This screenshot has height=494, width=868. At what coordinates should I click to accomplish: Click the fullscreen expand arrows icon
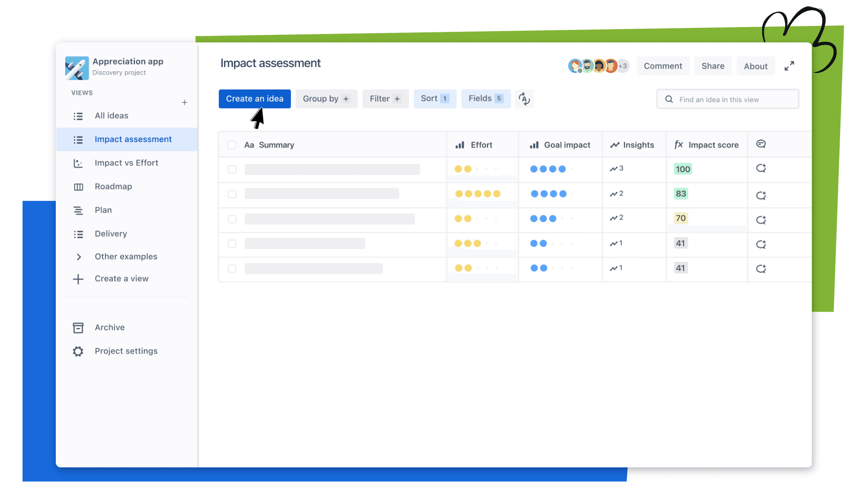(x=789, y=66)
